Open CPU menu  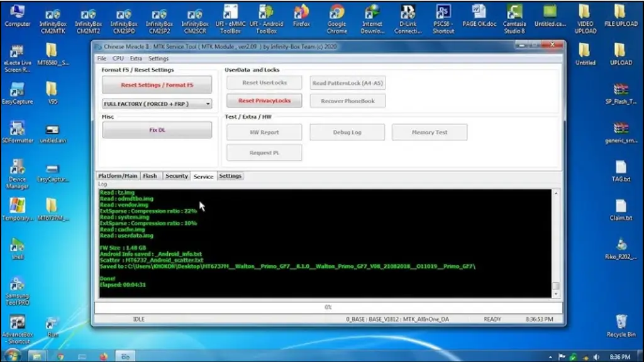click(x=118, y=58)
